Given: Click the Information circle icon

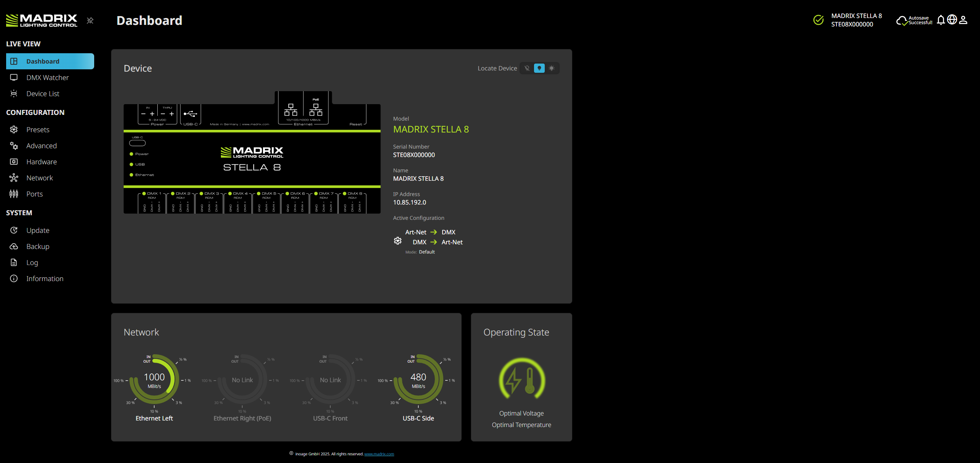Looking at the screenshot, I should pos(14,278).
